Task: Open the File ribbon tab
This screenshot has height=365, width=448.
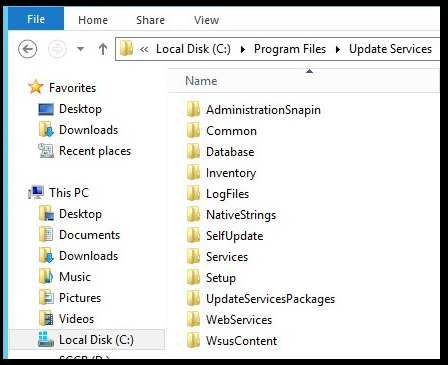Action: tap(36, 19)
